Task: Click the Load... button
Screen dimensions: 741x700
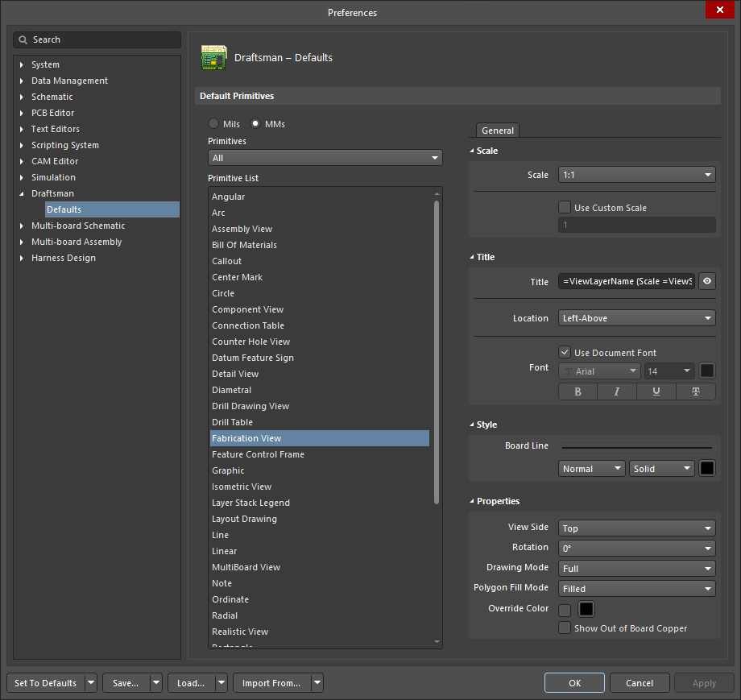Action: pos(191,683)
